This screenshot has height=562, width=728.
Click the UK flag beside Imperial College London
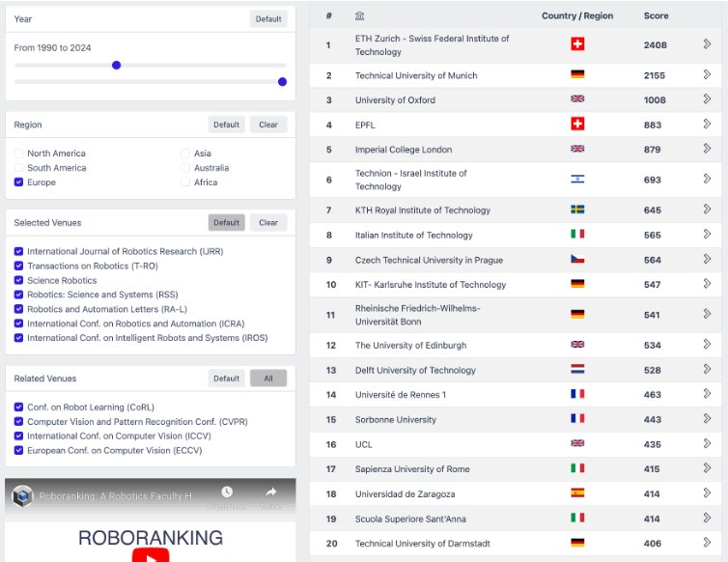click(x=577, y=149)
